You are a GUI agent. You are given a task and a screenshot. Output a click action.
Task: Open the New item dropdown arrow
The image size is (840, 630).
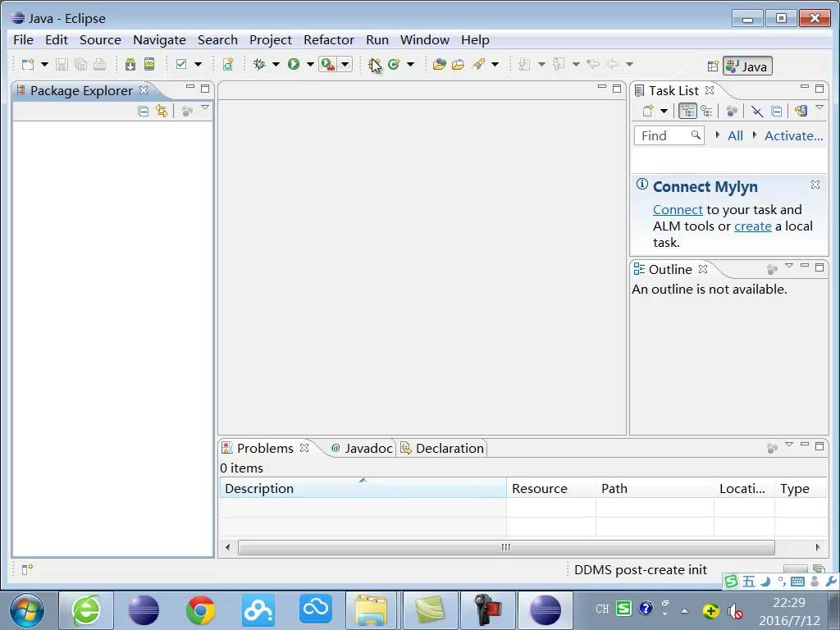pyautogui.click(x=44, y=64)
